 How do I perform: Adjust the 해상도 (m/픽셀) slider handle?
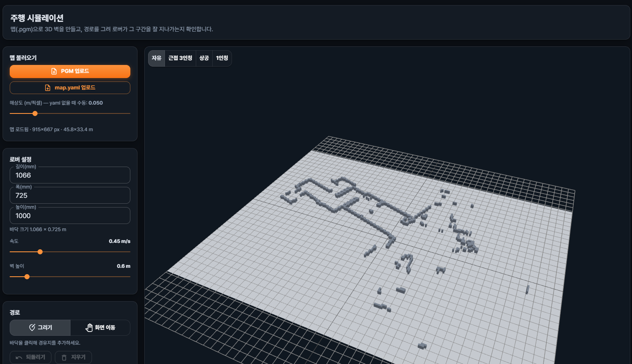pos(35,113)
